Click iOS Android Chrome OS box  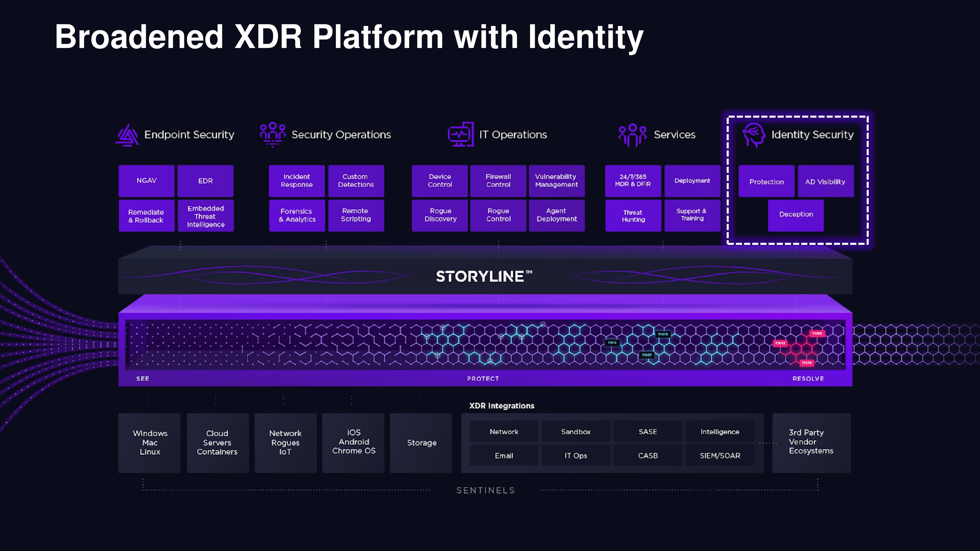point(354,443)
